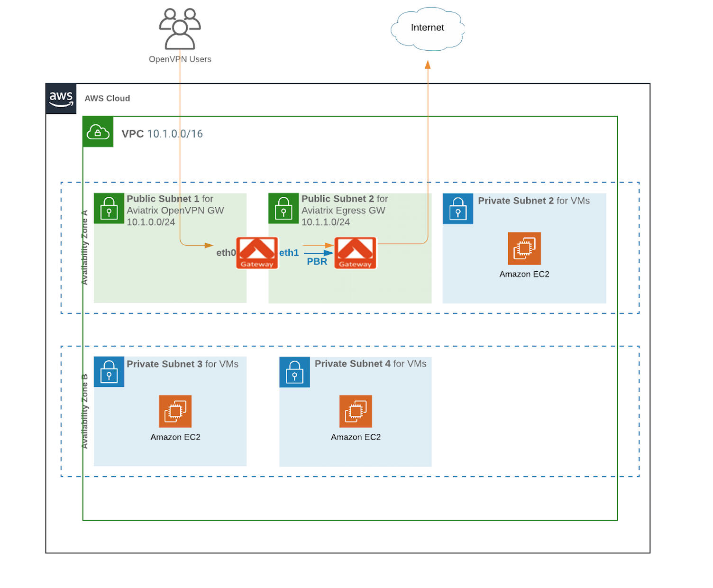Screen dimensions: 713x588
Task: Click the Availability Zone B vertical label
Action: pyautogui.click(x=85, y=411)
